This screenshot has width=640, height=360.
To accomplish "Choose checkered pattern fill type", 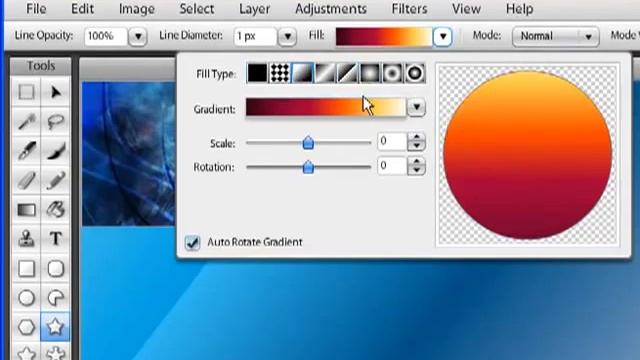I will click(x=280, y=73).
